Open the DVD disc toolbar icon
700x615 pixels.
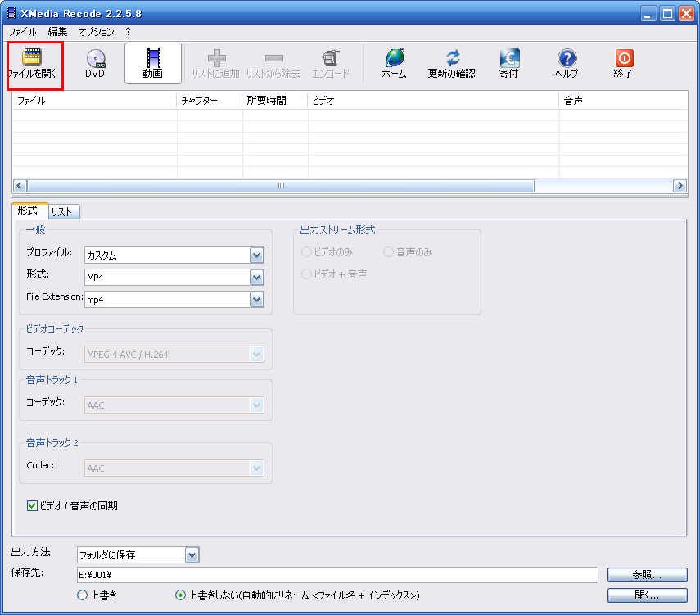click(x=96, y=58)
